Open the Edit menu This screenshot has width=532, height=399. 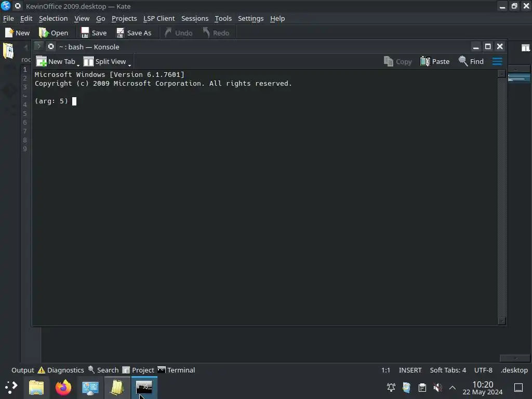coord(26,18)
